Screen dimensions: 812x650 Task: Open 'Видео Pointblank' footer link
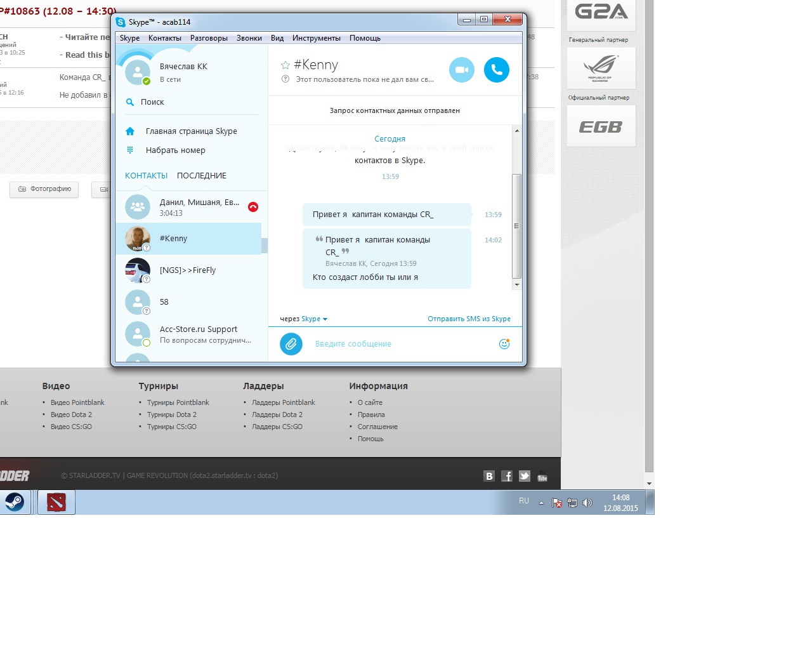tap(77, 402)
